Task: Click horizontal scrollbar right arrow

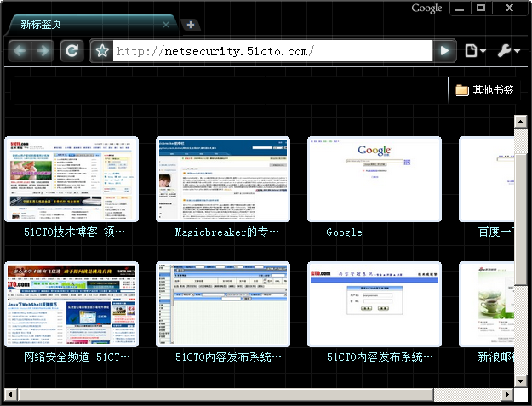Action: click(507, 394)
